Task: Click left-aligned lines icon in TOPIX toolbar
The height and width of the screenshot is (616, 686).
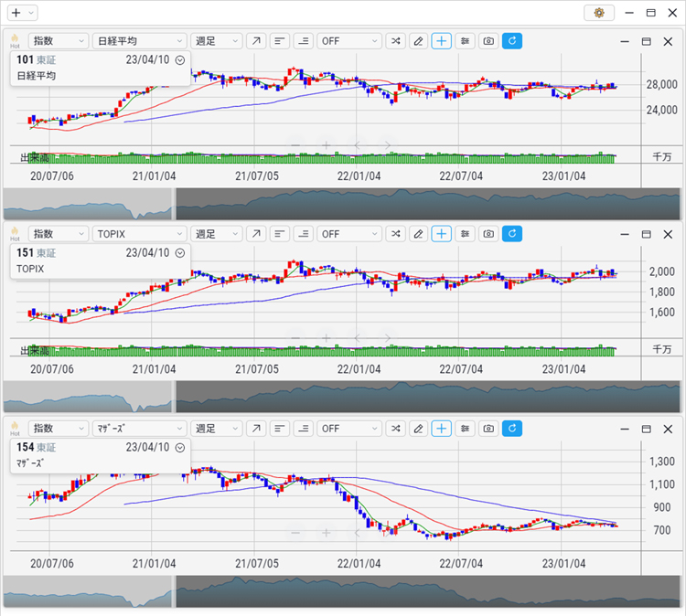Action: 279,234
